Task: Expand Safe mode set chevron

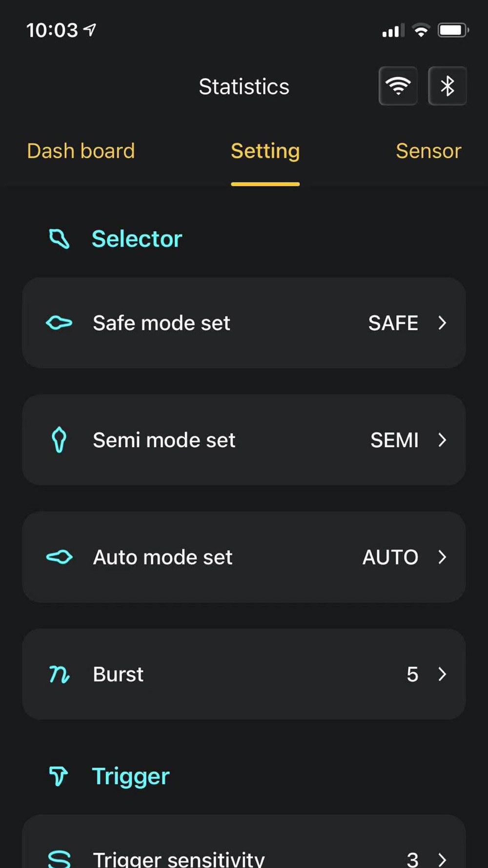Action: pyautogui.click(x=442, y=323)
